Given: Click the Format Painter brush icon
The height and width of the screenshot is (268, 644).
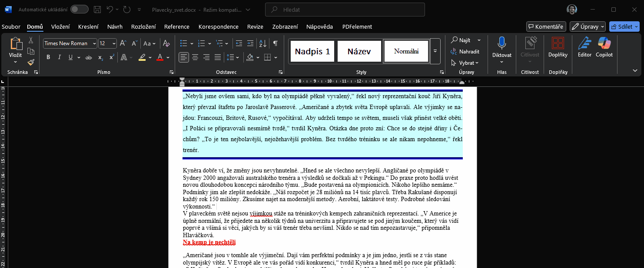Looking at the screenshot, I should pos(31,63).
